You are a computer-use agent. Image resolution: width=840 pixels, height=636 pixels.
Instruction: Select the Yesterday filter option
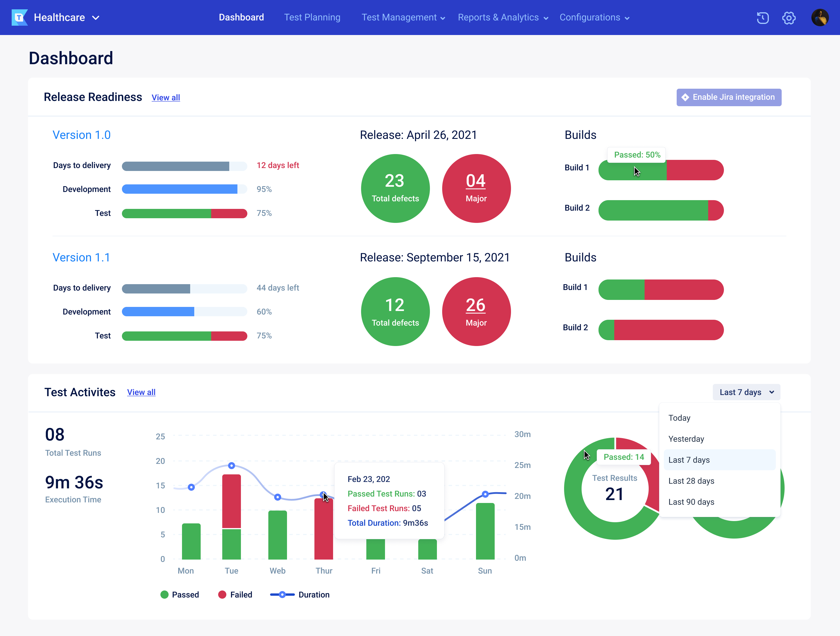686,439
